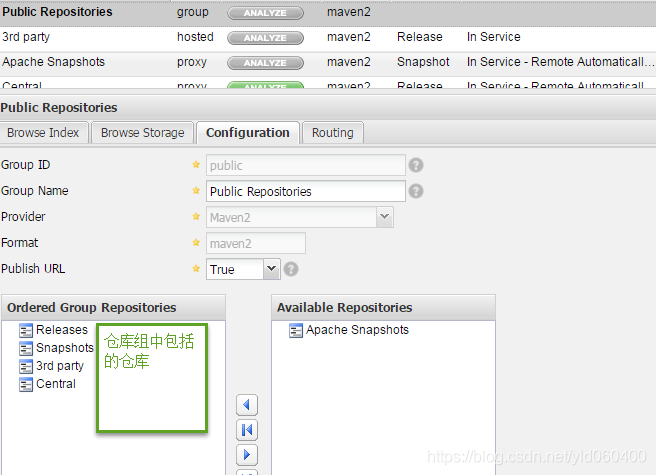
Task: Click the 'hosted' type cell
Action: [x=195, y=37]
